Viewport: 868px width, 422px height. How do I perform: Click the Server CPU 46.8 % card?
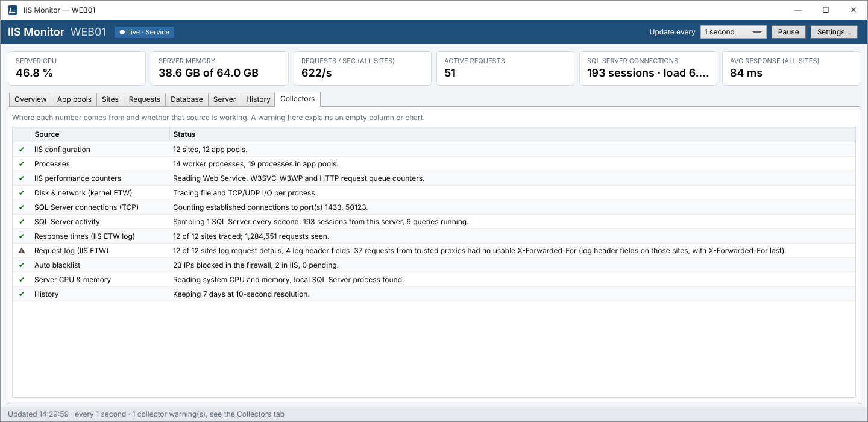(77, 68)
